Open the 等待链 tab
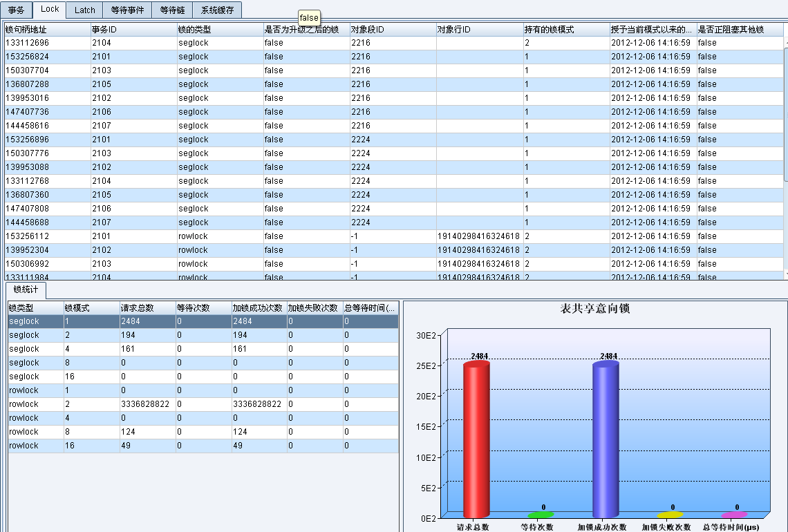 [172, 10]
